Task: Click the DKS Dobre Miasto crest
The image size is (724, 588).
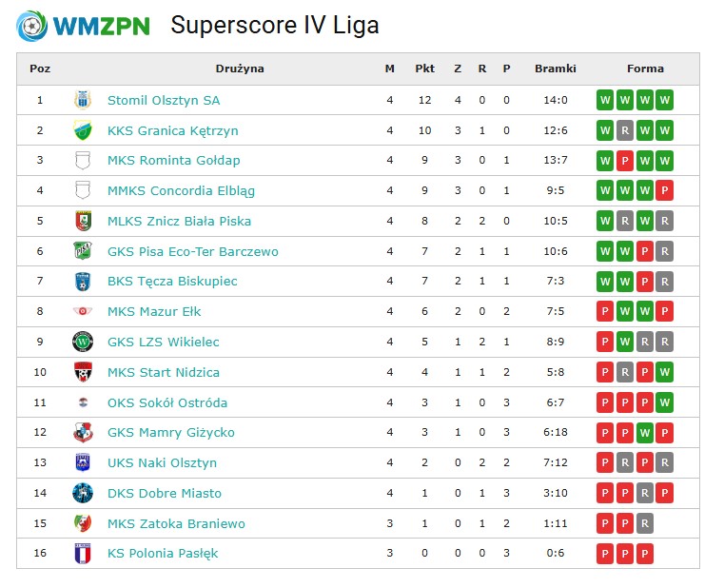Action: point(83,493)
